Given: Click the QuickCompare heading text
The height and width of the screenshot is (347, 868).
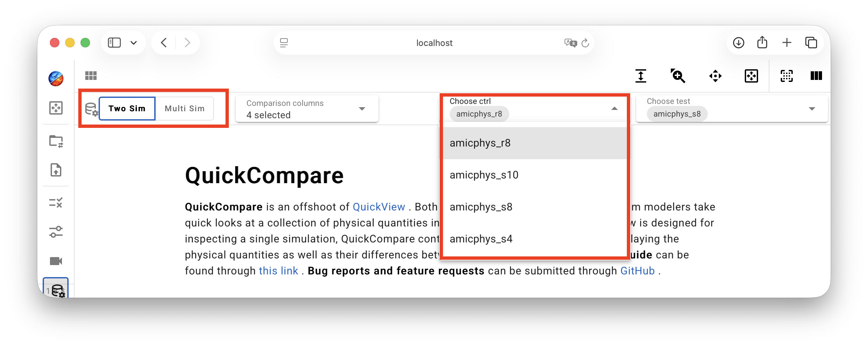Looking at the screenshot, I should pyautogui.click(x=264, y=176).
